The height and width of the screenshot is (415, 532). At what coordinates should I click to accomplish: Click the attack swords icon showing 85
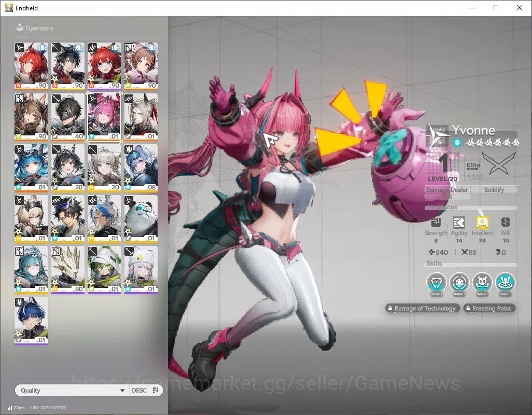click(465, 252)
